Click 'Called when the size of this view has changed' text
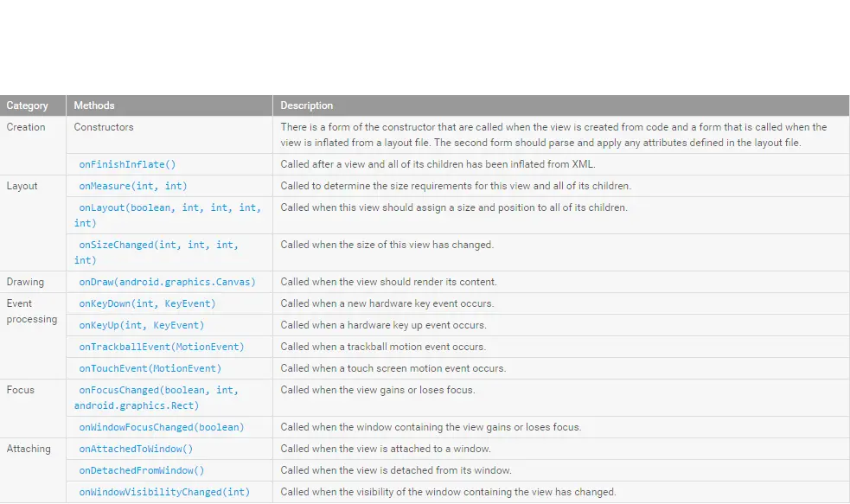The height and width of the screenshot is (504, 850). coord(387,245)
